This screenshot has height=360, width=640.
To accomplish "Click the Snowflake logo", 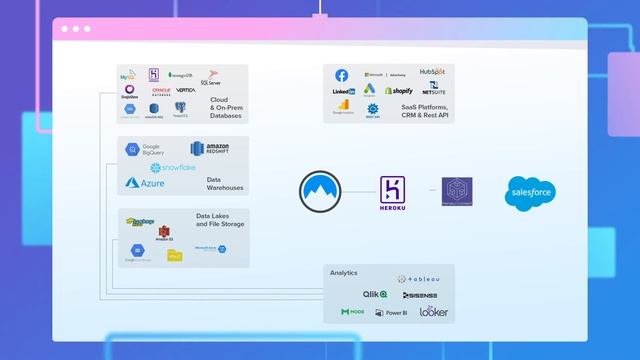I will [173, 167].
